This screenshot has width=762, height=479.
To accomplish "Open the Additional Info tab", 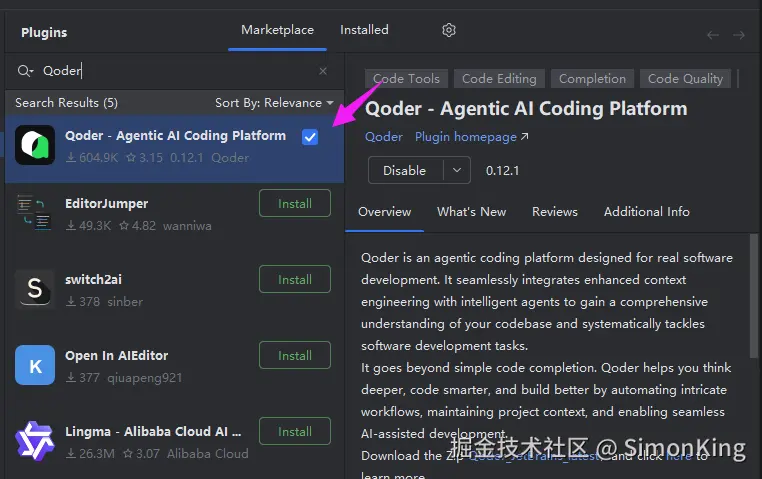I will 646,212.
